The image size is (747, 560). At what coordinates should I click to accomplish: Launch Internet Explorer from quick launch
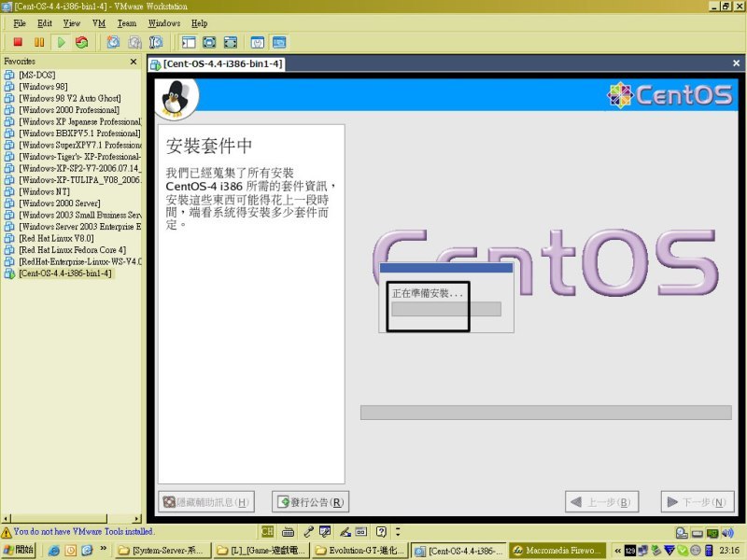click(x=53, y=551)
